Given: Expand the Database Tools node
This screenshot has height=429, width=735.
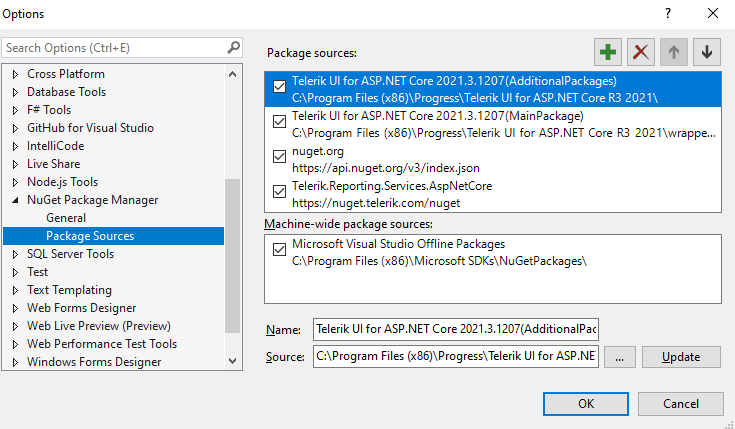Looking at the screenshot, I should [15, 92].
